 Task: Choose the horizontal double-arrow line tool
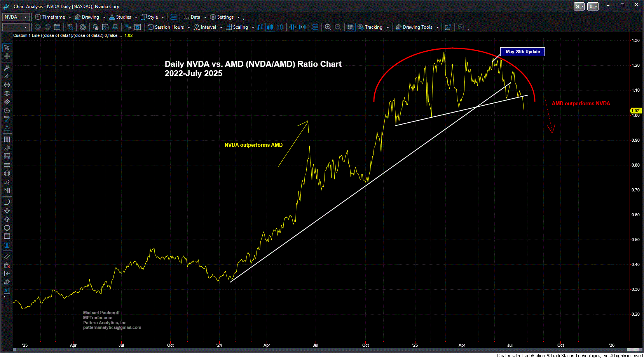7,85
